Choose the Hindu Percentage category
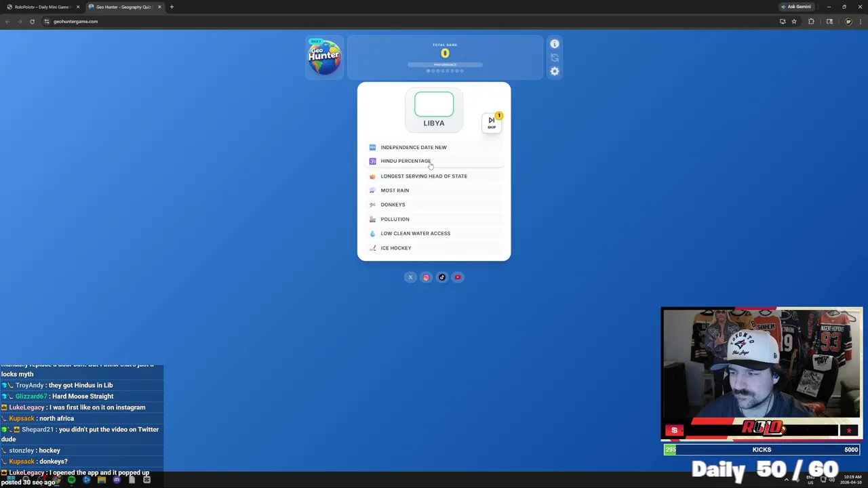Viewport: 868px width, 488px height. pos(434,161)
